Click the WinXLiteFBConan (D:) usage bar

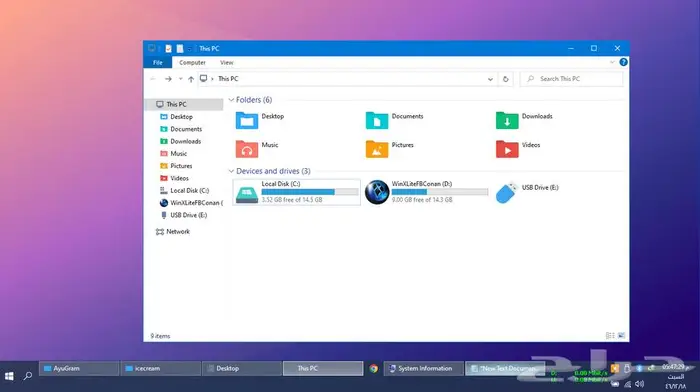click(x=440, y=192)
